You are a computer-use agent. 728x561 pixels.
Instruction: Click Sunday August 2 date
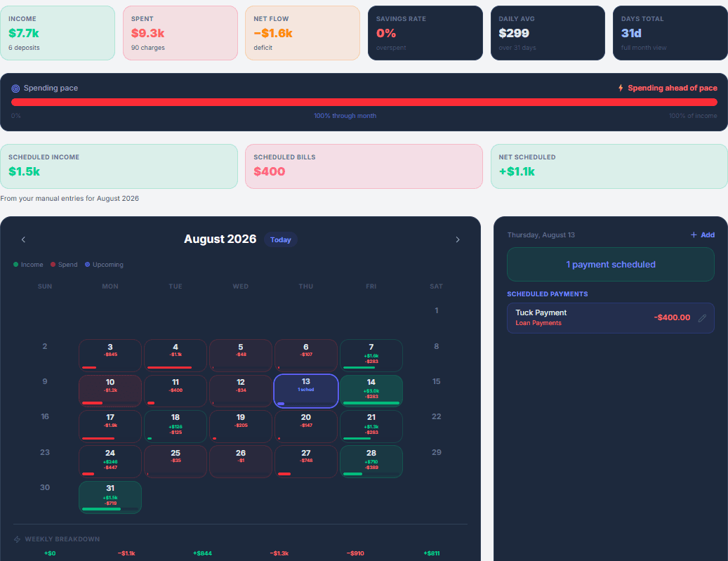pos(44,346)
